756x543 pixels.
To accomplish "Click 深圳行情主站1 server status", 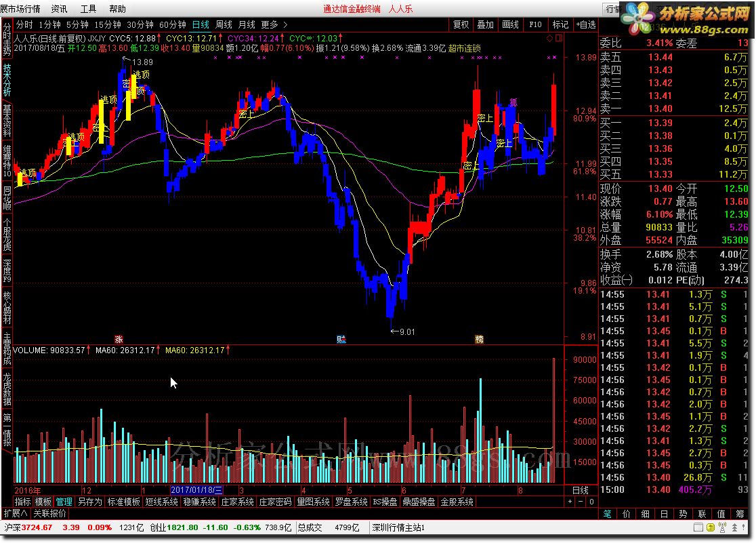I will (398, 527).
